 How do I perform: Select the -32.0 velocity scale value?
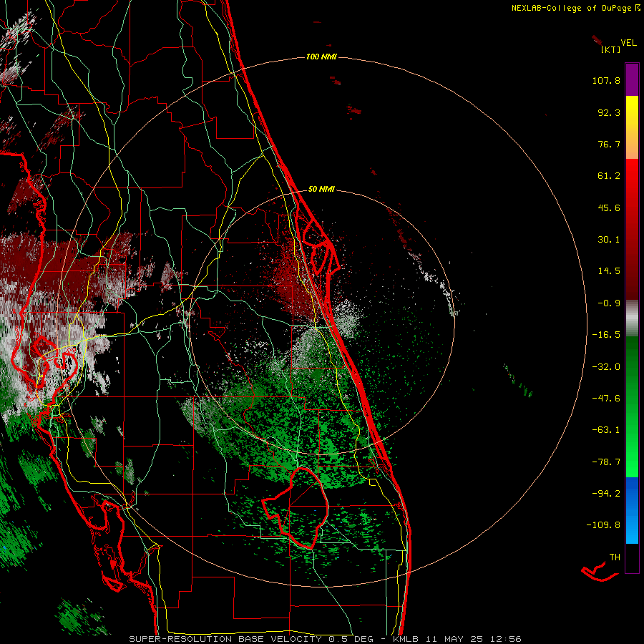(606, 367)
